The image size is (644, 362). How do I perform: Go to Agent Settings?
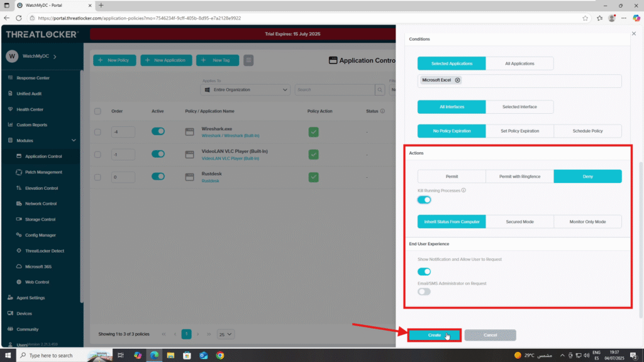tap(30, 298)
